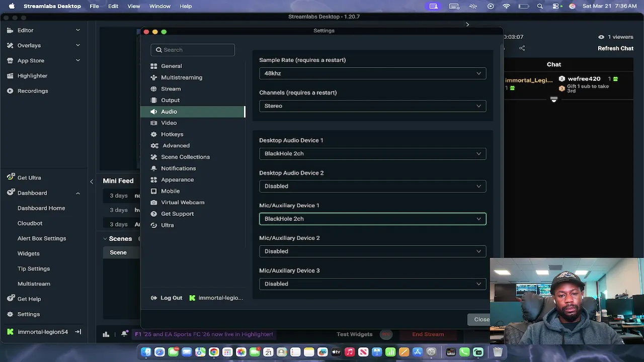Open Finder from the Dock
Image resolution: width=644 pixels, height=362 pixels.
click(146, 352)
